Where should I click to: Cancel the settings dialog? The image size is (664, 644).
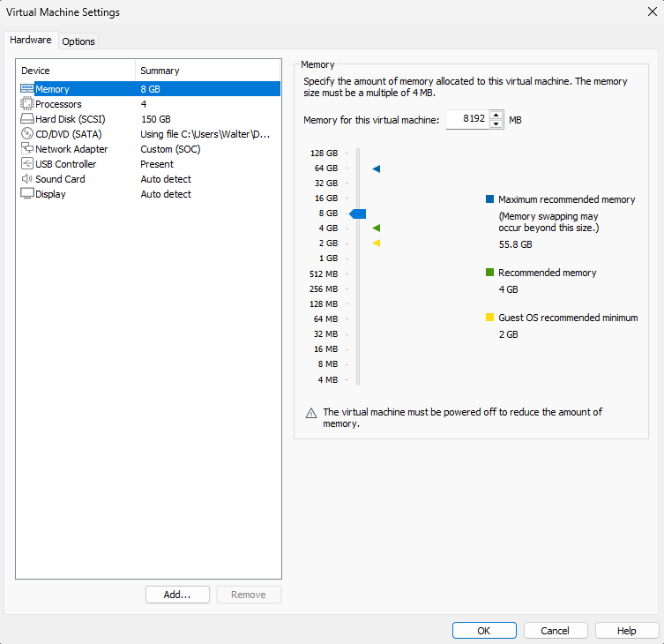pyautogui.click(x=556, y=631)
